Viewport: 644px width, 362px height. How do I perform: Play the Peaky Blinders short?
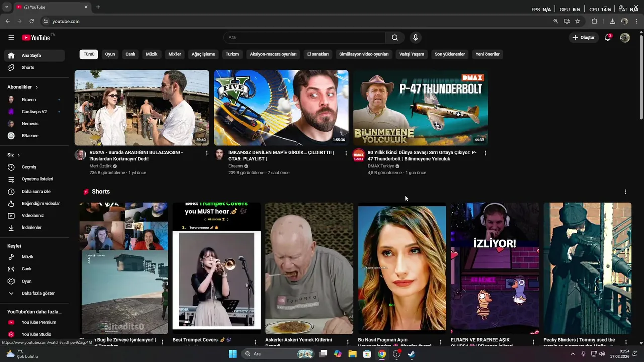pos(587,268)
